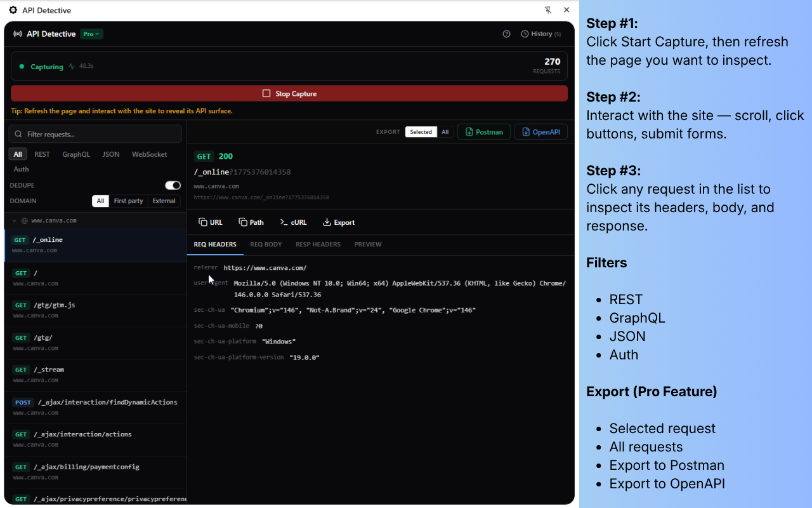The width and height of the screenshot is (812, 508).
Task: Export to OpenAPI
Action: pos(540,132)
